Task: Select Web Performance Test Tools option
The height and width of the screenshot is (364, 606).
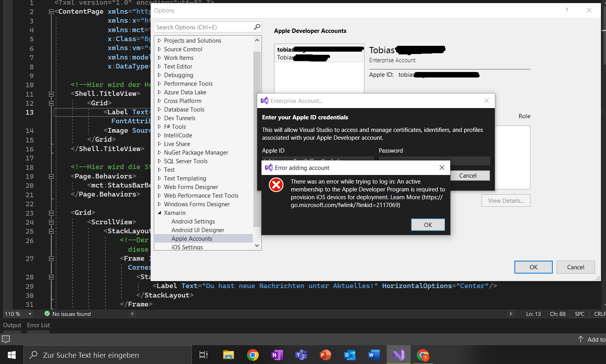Action: [x=201, y=196]
